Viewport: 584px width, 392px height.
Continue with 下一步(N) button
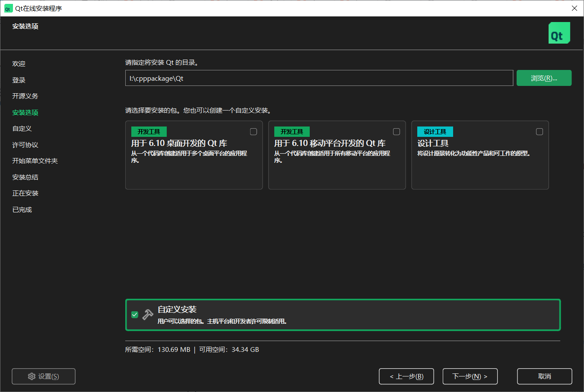tap(470, 376)
